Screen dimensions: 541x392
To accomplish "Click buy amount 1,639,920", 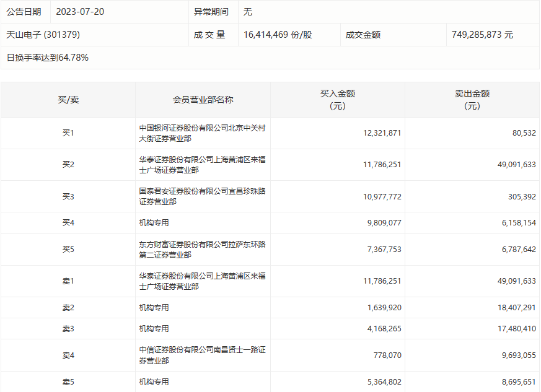I will (x=384, y=308).
